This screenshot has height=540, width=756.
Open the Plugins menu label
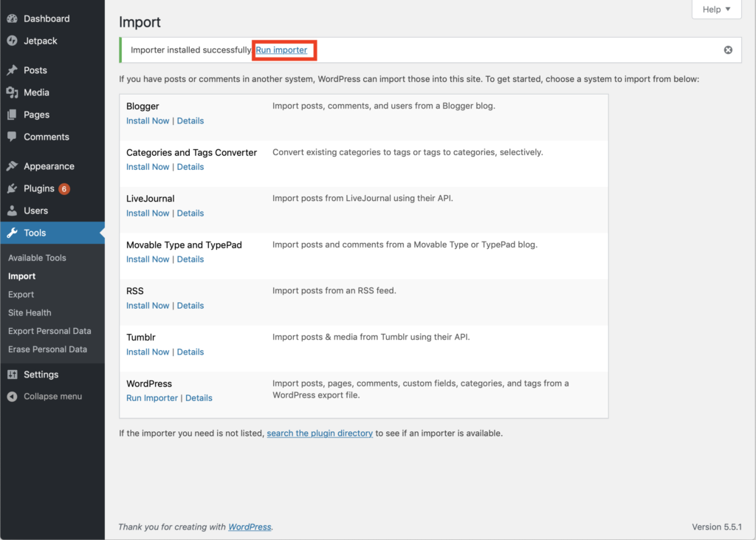pyautogui.click(x=39, y=188)
